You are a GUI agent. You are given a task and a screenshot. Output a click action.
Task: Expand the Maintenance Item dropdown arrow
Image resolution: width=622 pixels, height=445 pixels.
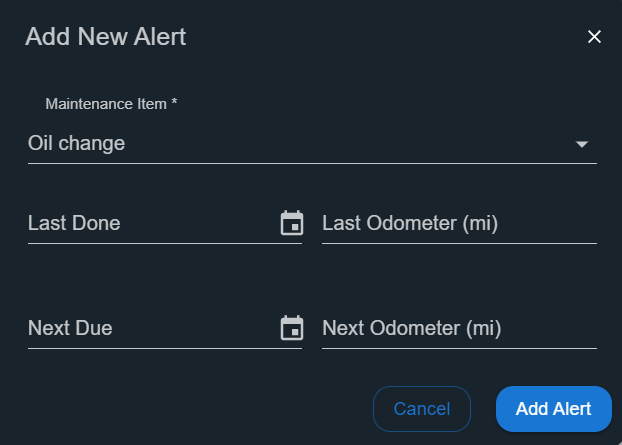point(582,144)
